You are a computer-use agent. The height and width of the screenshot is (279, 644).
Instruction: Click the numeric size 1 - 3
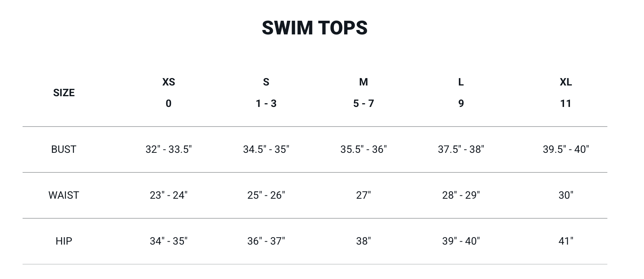pos(266,103)
